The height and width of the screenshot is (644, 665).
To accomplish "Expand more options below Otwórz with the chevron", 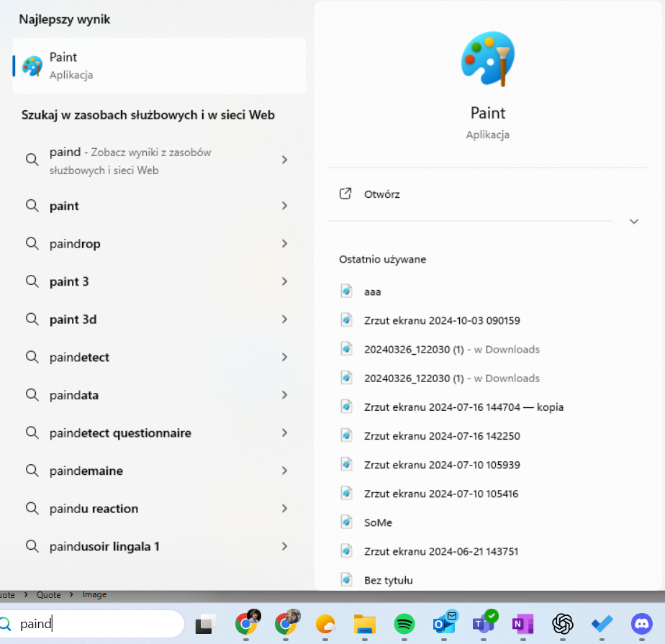I will click(x=634, y=221).
